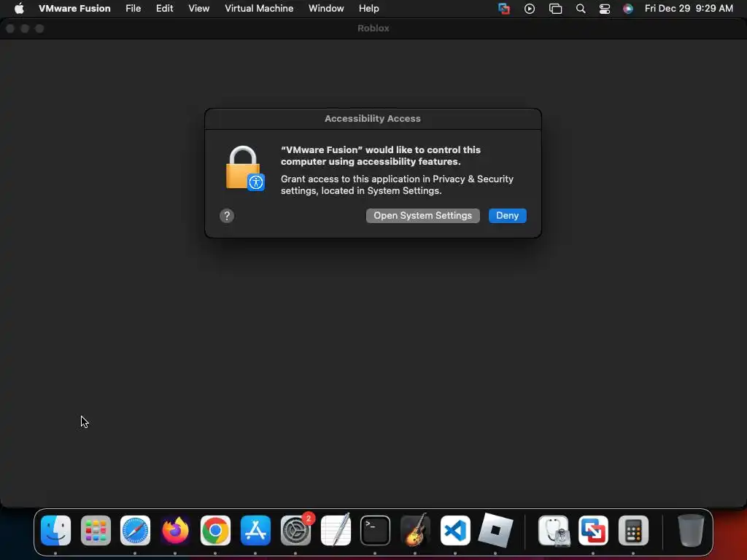Click the Open System Settings button
Viewport: 747px width, 560px height.
(422, 216)
